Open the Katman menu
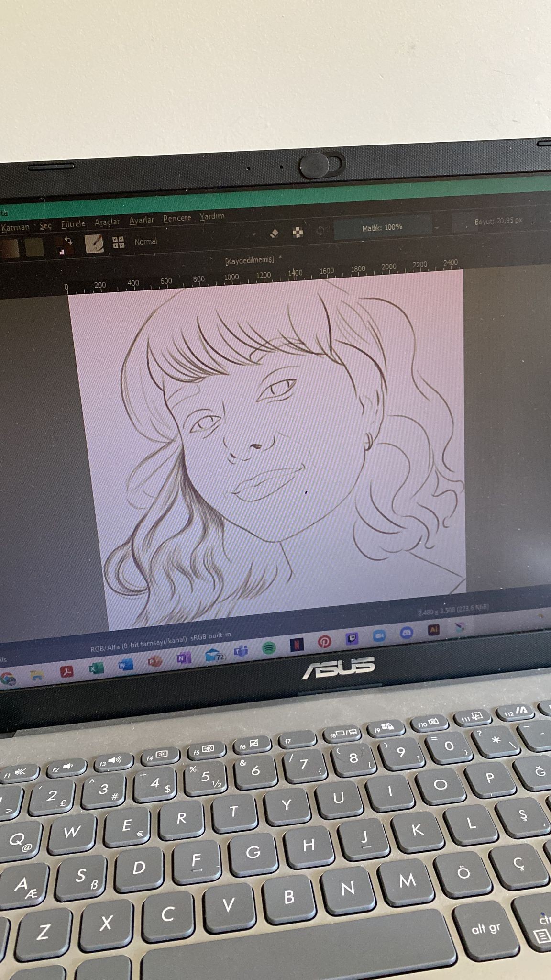551x980 pixels. click(x=15, y=227)
